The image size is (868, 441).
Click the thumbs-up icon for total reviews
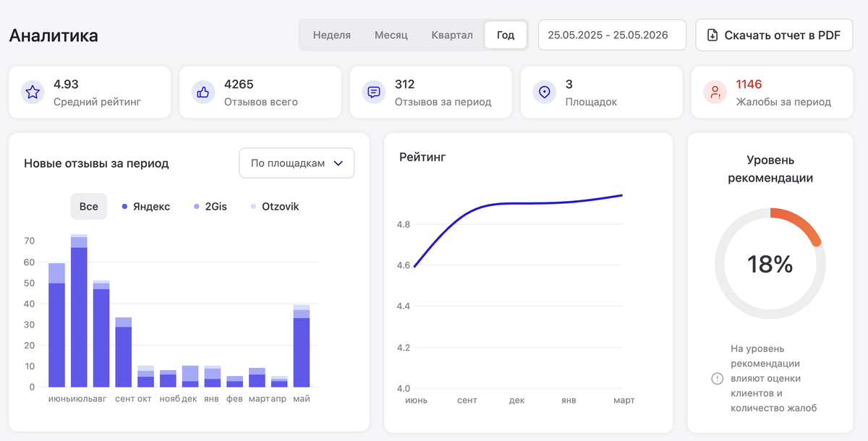click(x=203, y=93)
